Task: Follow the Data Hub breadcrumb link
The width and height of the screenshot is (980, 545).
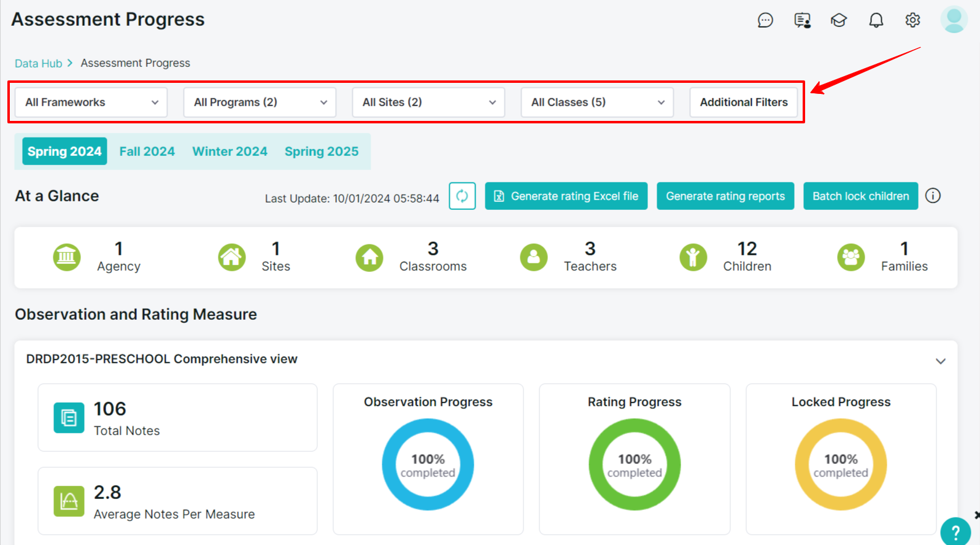Action: point(39,63)
